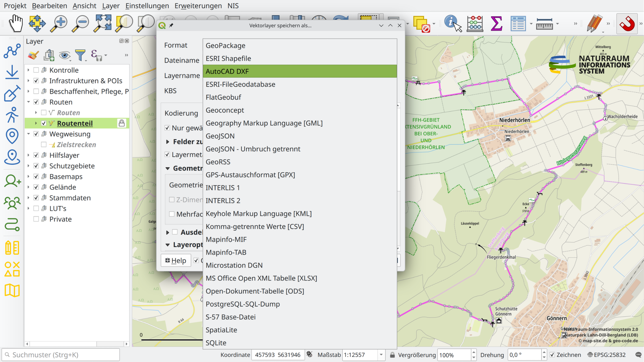This screenshot has width=644, height=362.
Task: Click the add person sidebar icon
Action: coord(12,181)
